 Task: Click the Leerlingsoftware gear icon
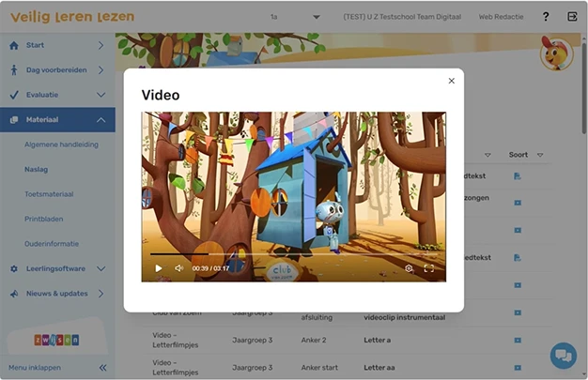pos(14,268)
